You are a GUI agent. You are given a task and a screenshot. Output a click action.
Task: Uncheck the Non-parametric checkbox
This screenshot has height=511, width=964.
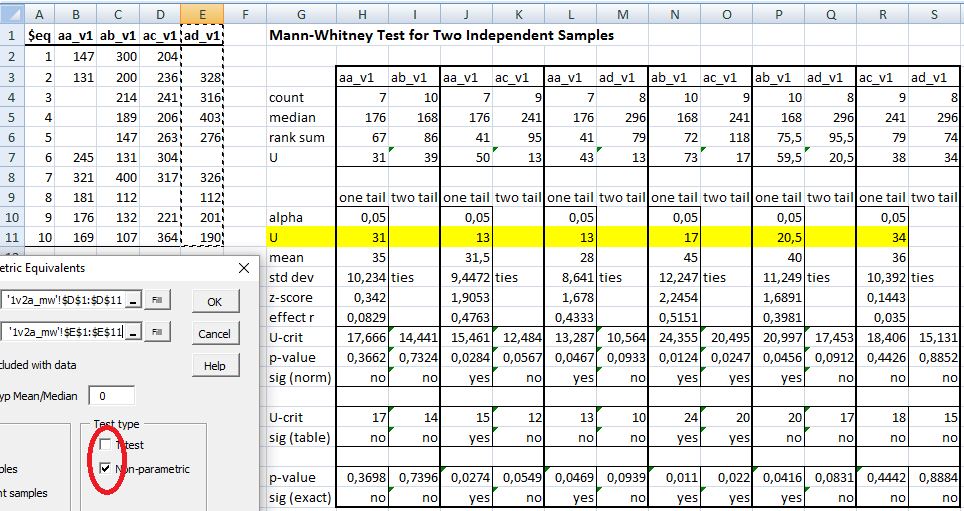[x=106, y=469]
